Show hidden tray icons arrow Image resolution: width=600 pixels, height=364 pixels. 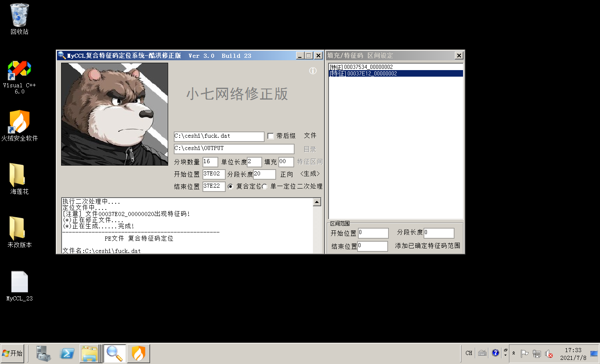tap(513, 353)
